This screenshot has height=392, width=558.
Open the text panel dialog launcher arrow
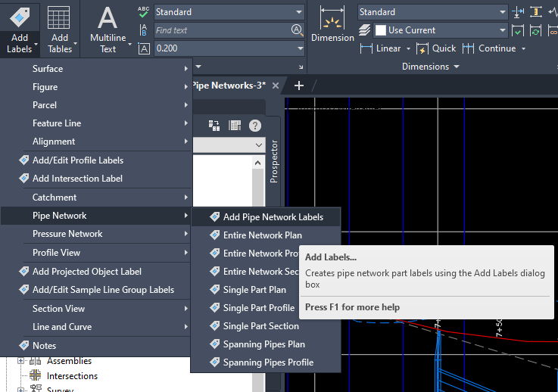point(301,67)
